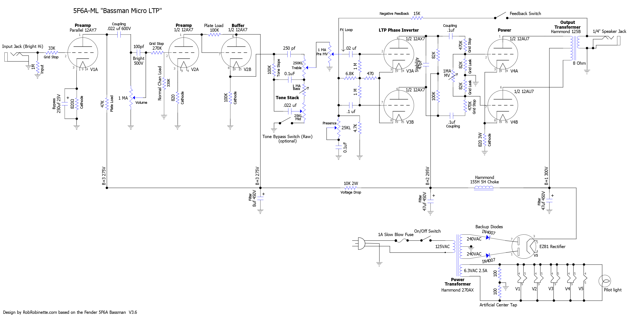The image size is (644, 318).
Task: Click the 1A Slow Blow Fuse symbol
Action: [402, 240]
